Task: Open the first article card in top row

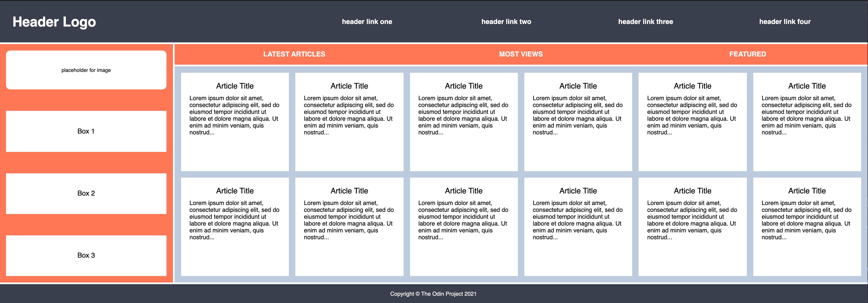Action: click(x=235, y=122)
